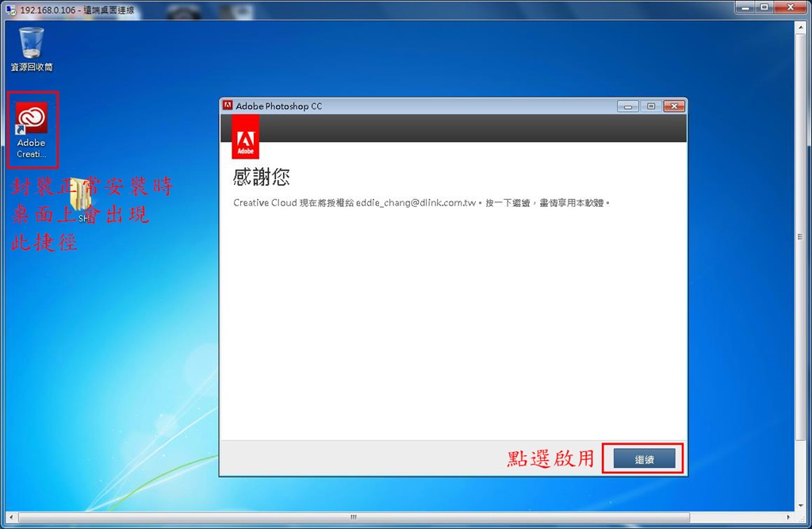The height and width of the screenshot is (529, 812).
Task: Minimize the remote desktop window
Action: (745, 7)
